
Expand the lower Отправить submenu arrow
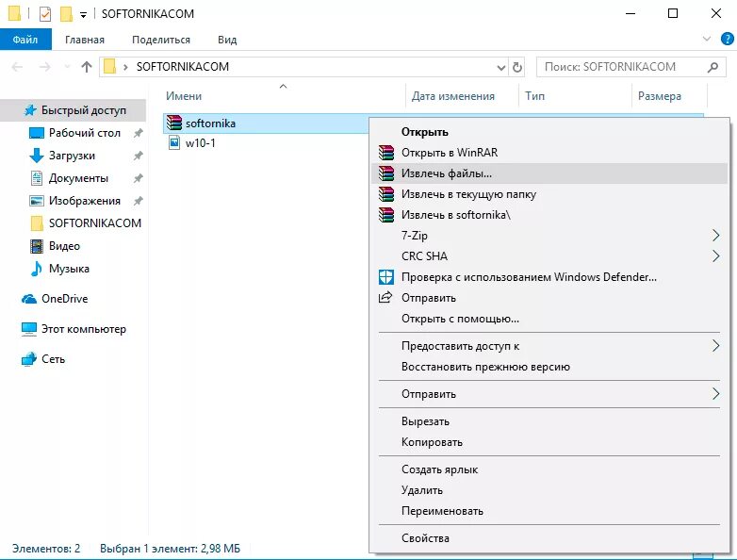(715, 394)
